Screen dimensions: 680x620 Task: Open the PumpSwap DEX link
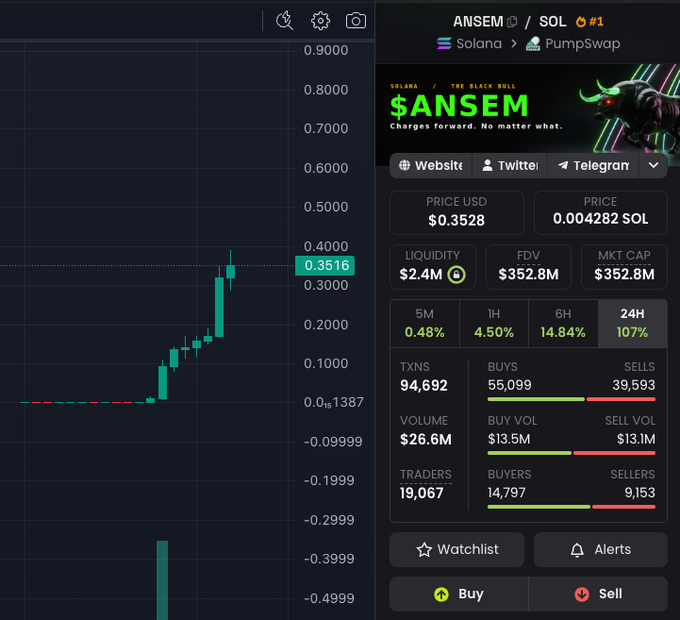(x=573, y=43)
